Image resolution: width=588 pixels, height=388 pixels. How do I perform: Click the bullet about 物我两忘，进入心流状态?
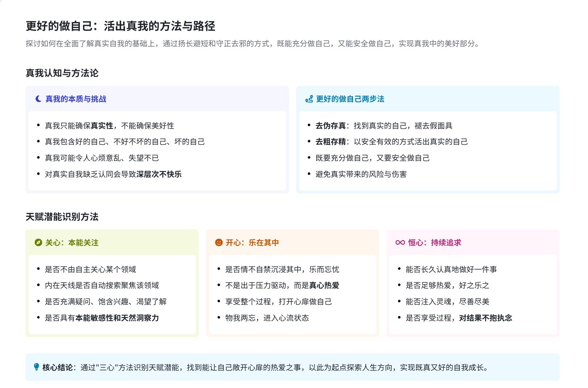coord(267,318)
